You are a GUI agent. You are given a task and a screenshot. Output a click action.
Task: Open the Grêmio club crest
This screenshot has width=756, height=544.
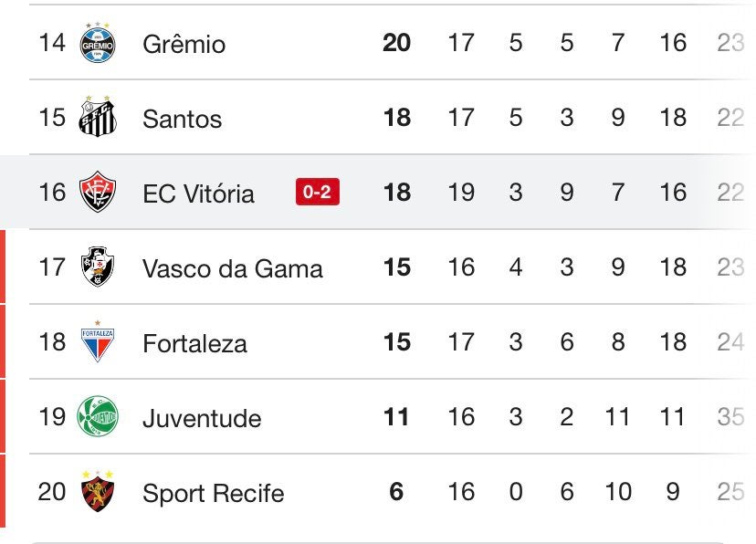coord(98,43)
